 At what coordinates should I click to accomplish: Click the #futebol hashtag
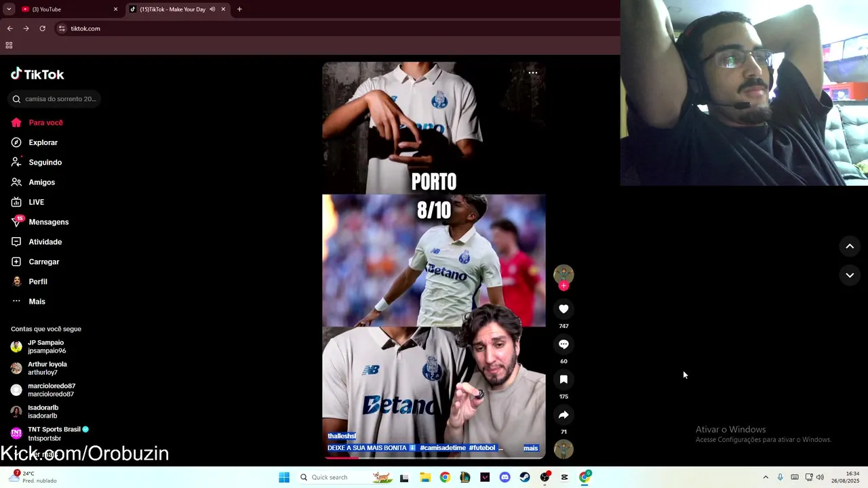(483, 448)
